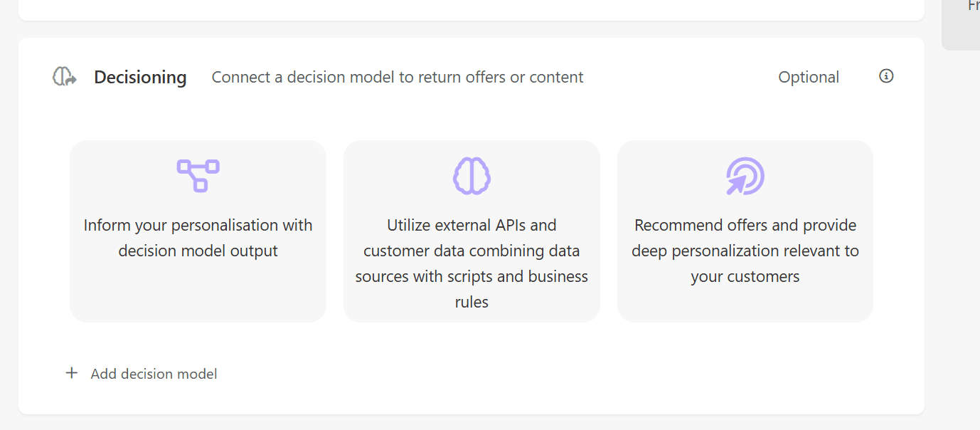
Task: Click the 'decision model output' text line
Action: pyautogui.click(x=198, y=251)
